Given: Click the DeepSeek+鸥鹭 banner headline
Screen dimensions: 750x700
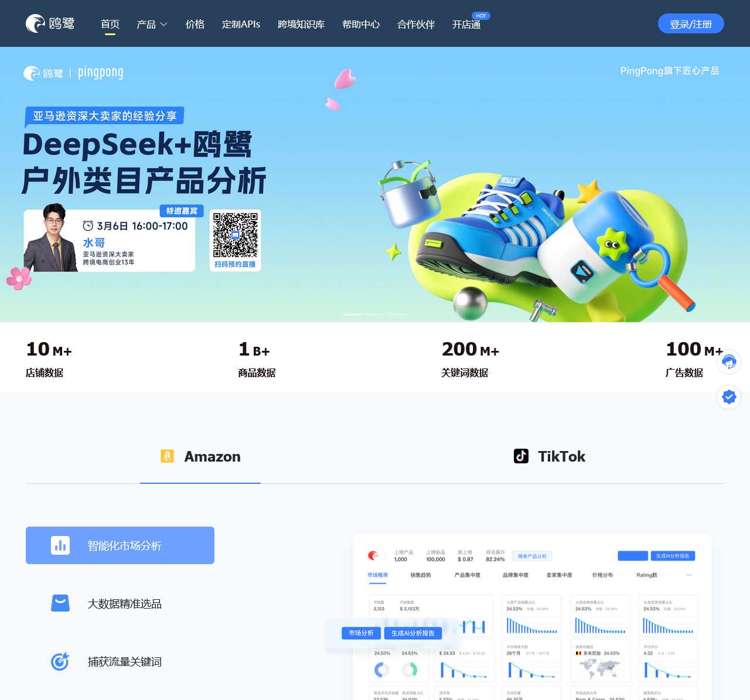Looking at the screenshot, I should click(137, 145).
